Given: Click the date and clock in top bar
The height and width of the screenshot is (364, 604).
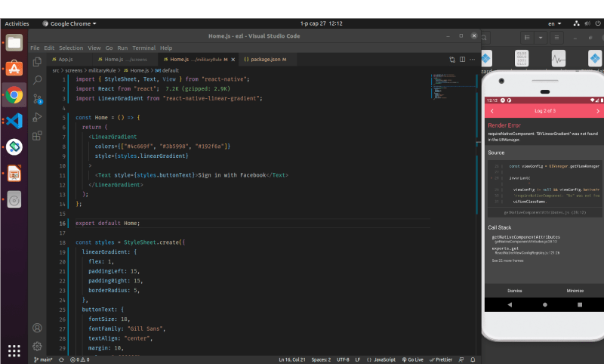Looking at the screenshot, I should point(322,23).
